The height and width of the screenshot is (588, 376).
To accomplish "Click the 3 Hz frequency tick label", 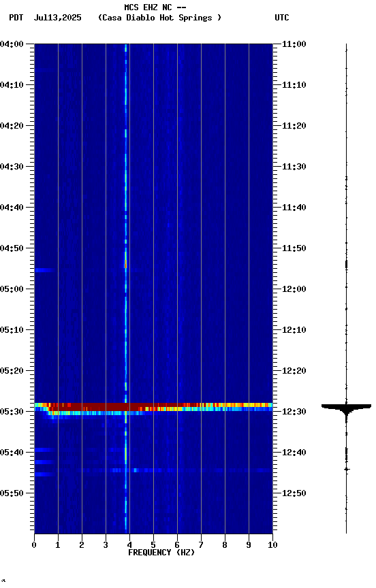I will coord(106,545).
